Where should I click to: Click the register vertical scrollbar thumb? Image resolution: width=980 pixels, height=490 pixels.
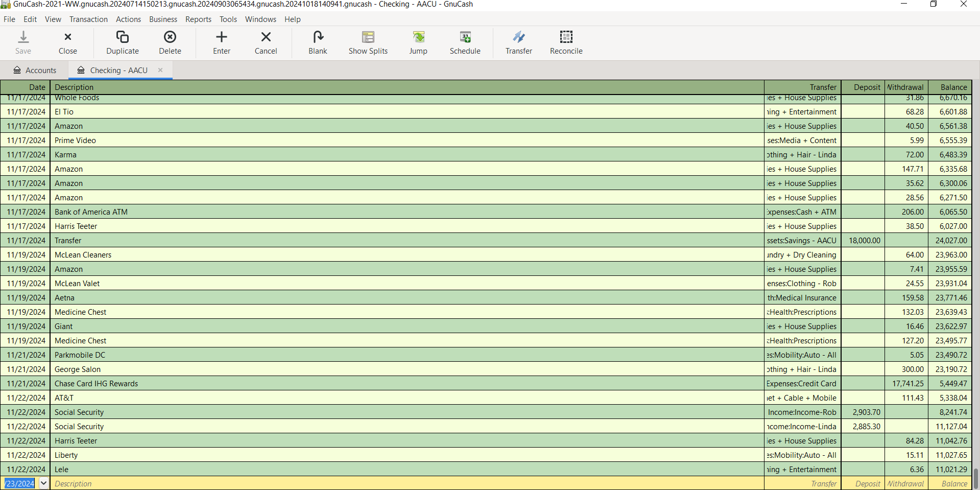point(976,479)
